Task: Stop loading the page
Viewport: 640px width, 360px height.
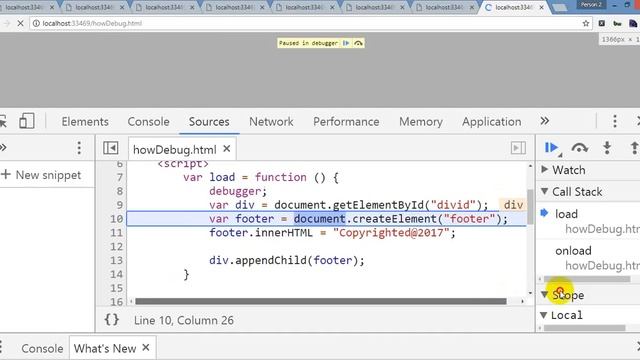Action: pos(20,23)
